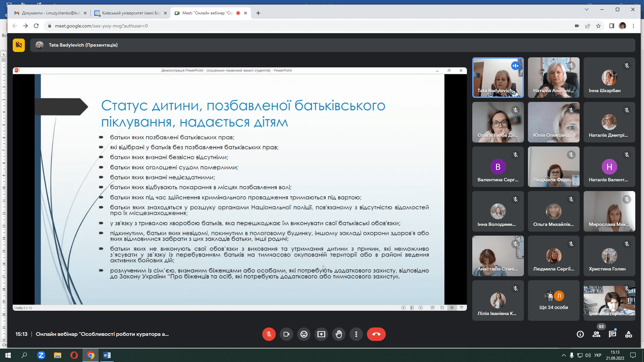Open emoji reactions panel
The height and width of the screenshot is (362, 644).
(x=304, y=334)
